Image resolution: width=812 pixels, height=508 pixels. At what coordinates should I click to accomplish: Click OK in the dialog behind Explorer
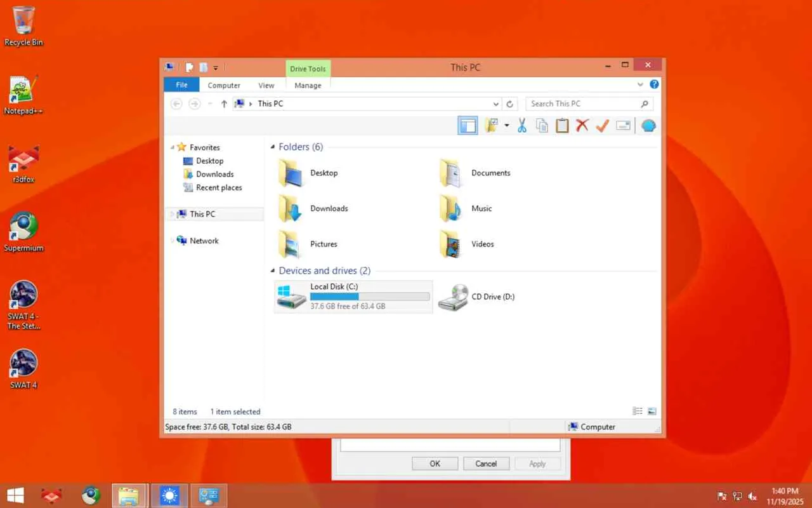pyautogui.click(x=435, y=464)
